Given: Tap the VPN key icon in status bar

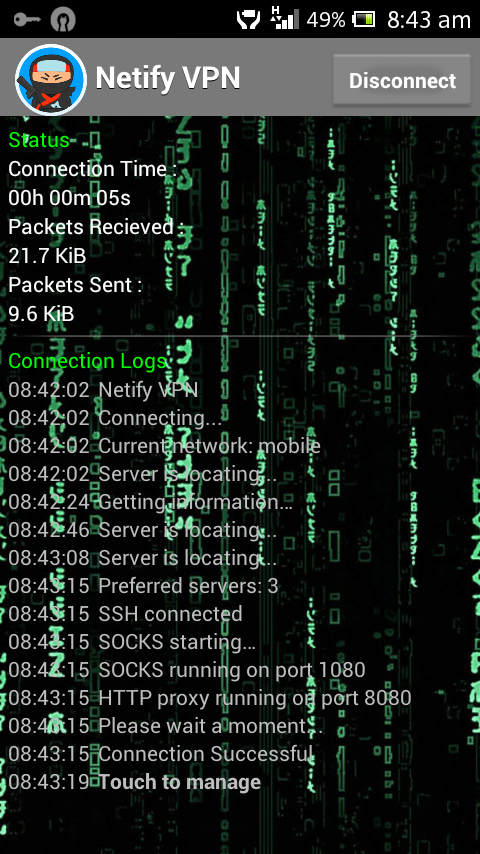Looking at the screenshot, I should [x=25, y=20].
